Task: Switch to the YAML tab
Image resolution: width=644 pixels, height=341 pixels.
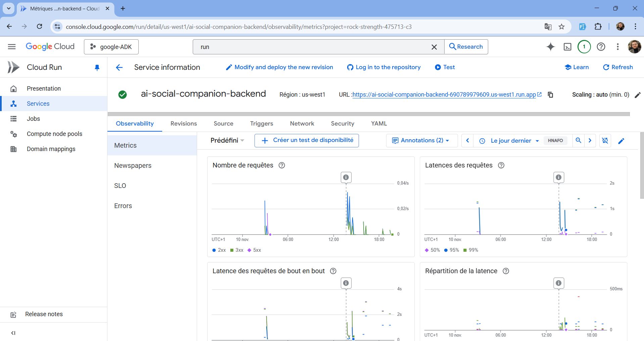Action: 379,124
